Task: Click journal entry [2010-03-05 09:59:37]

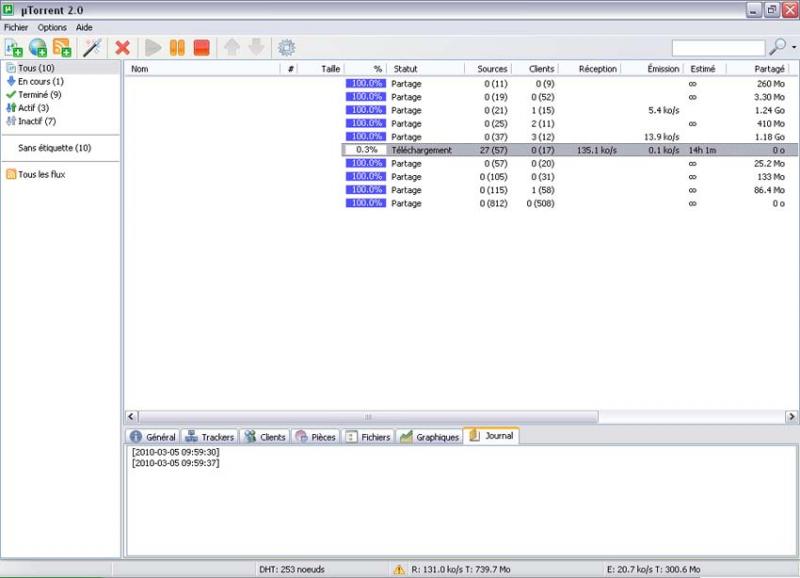Action: coord(176,463)
